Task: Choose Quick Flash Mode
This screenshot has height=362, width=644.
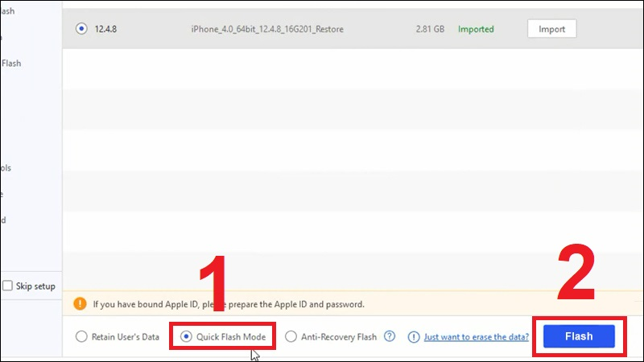Action: pos(186,337)
